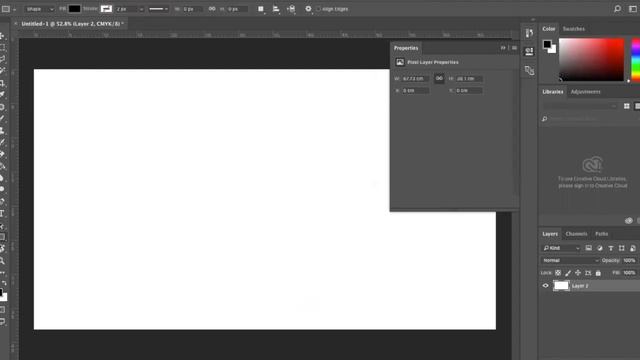Open the path alignment options

tap(276, 9)
